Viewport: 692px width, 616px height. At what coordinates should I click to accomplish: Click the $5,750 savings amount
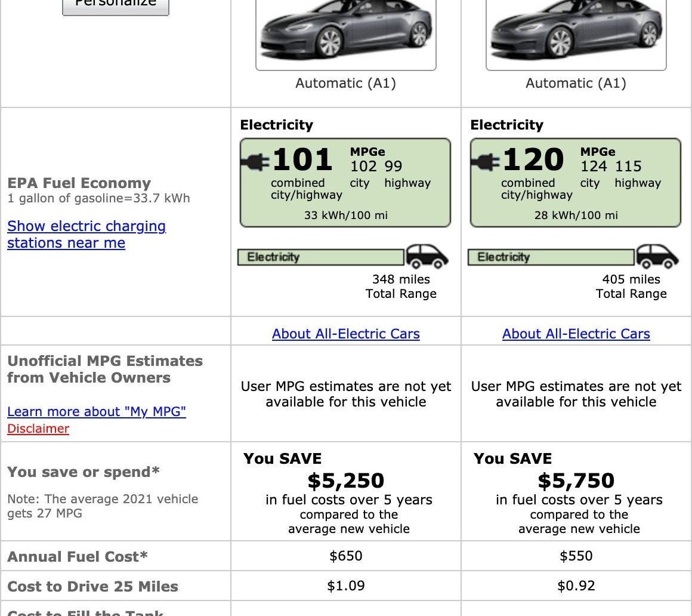coord(576,481)
